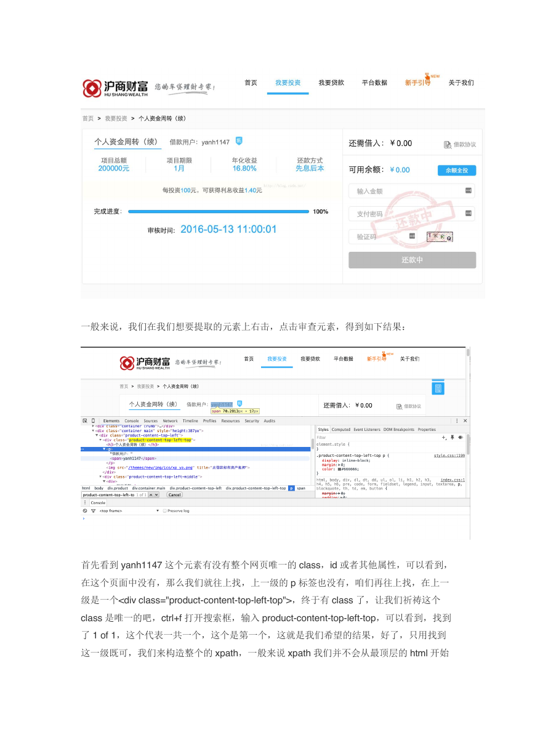Open the Profiles tab
Screen dimensions: 535x756
[210, 420]
